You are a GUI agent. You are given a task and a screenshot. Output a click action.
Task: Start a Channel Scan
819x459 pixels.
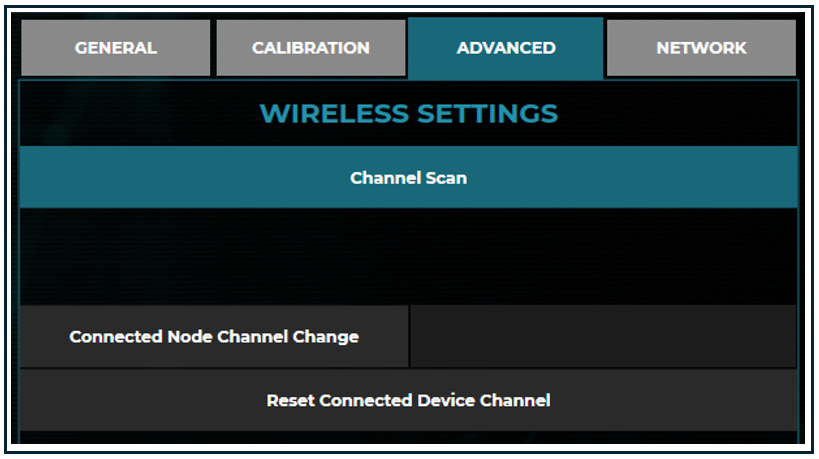[408, 178]
